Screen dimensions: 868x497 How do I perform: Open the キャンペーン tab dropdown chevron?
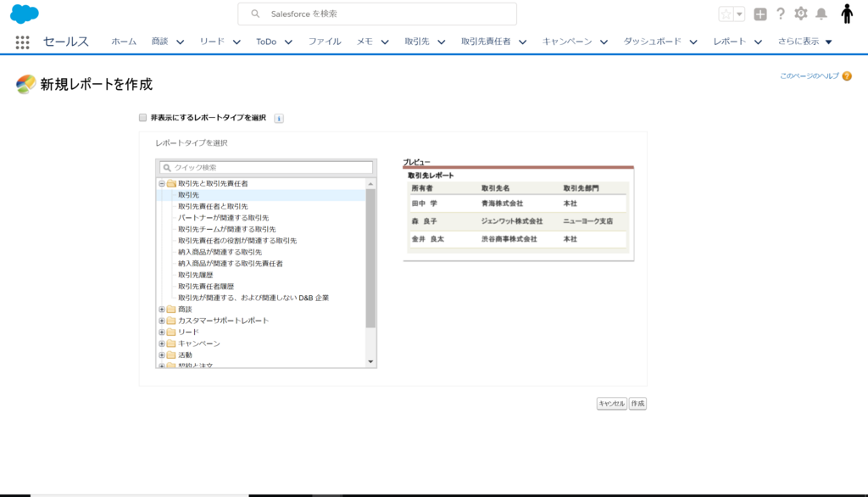tap(604, 42)
